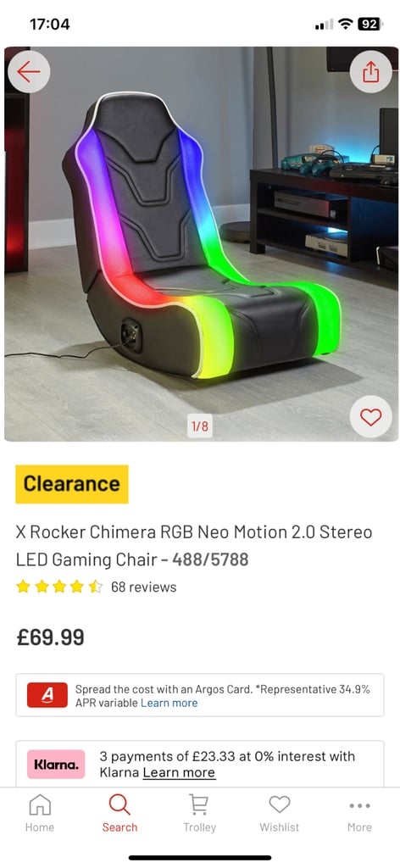Tap Learn more for Argos Card
The image size is (400, 868).
(169, 703)
